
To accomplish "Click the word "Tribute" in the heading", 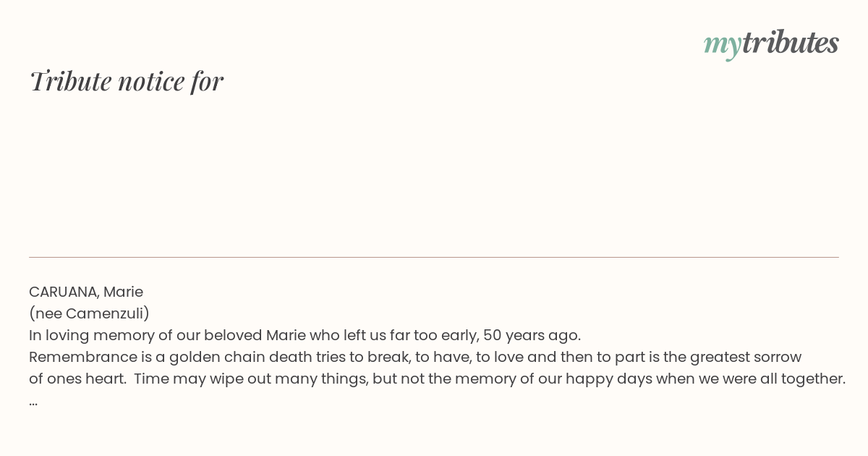I will [x=70, y=81].
